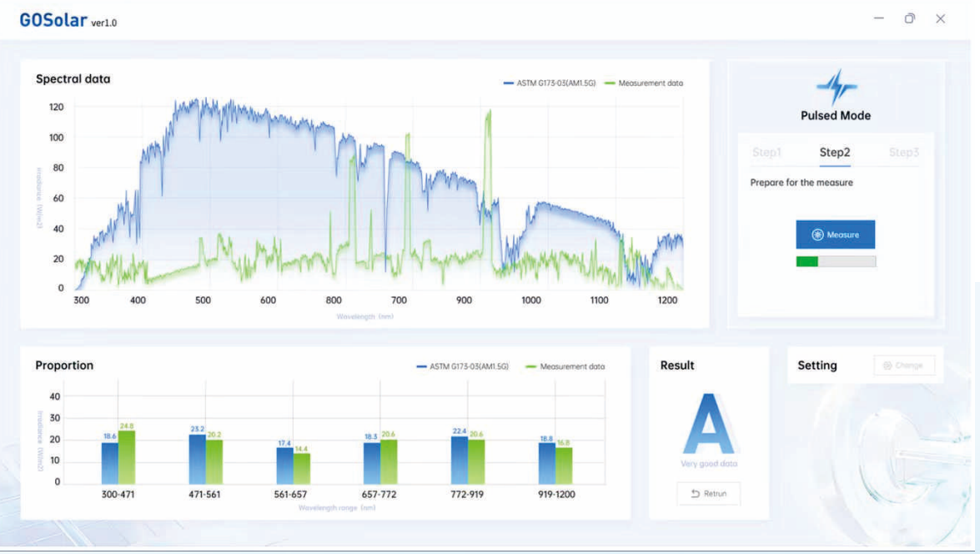
Task: Switch to the Step1 tab
Action: [x=766, y=153]
